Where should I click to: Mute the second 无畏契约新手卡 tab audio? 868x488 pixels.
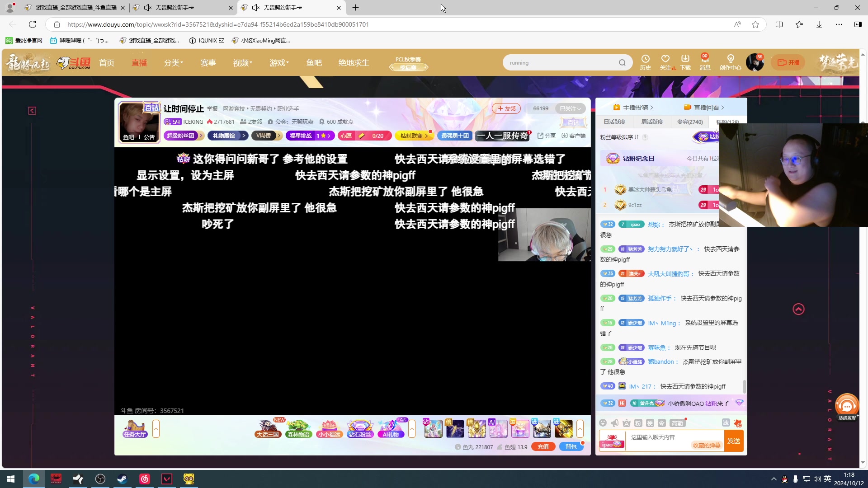147,8
